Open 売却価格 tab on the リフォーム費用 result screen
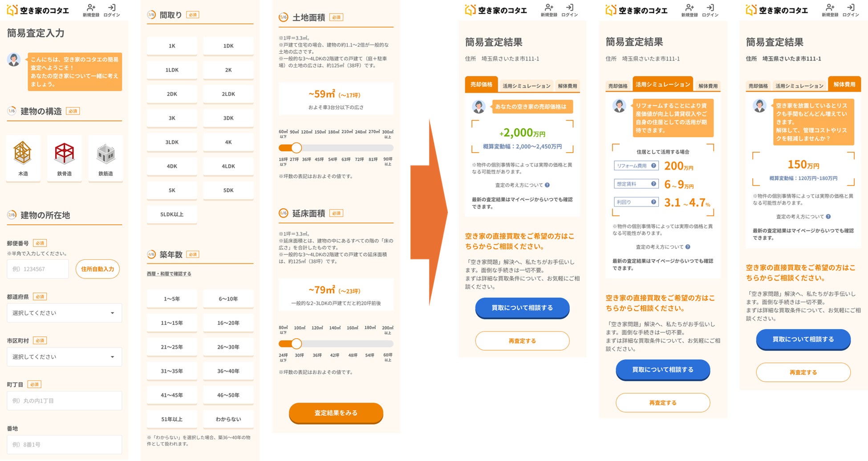This screenshot has height=461, width=868. (x=618, y=86)
